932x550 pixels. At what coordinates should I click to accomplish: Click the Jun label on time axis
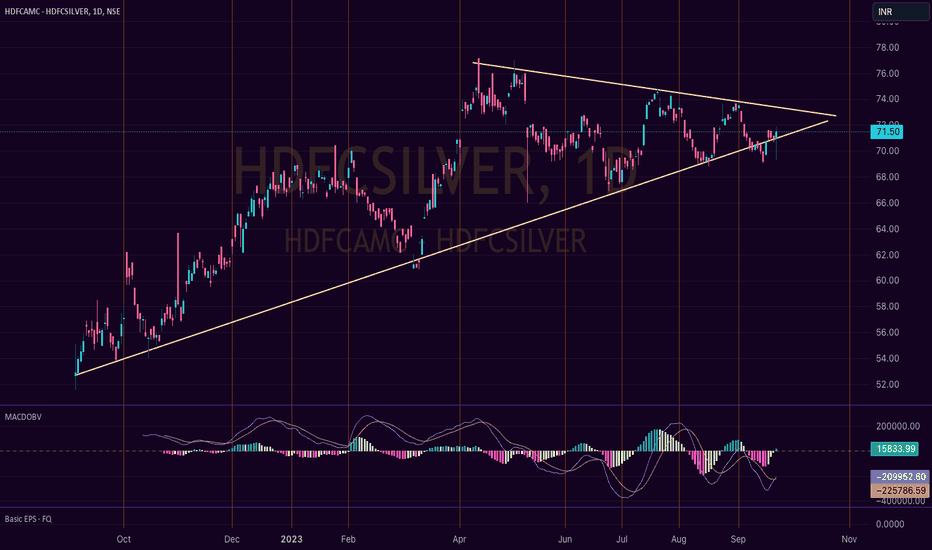coord(565,539)
